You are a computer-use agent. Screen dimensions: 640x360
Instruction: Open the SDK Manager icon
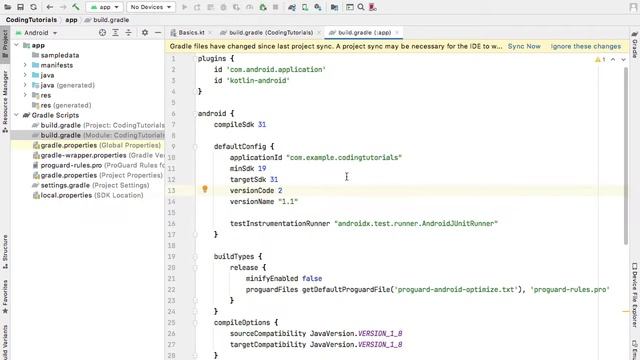point(318,7)
